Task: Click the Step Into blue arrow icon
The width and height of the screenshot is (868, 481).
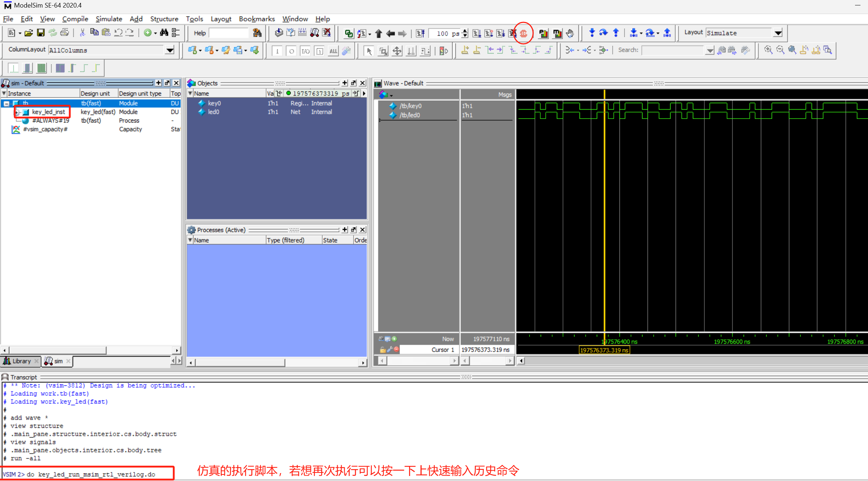Action: 592,33
